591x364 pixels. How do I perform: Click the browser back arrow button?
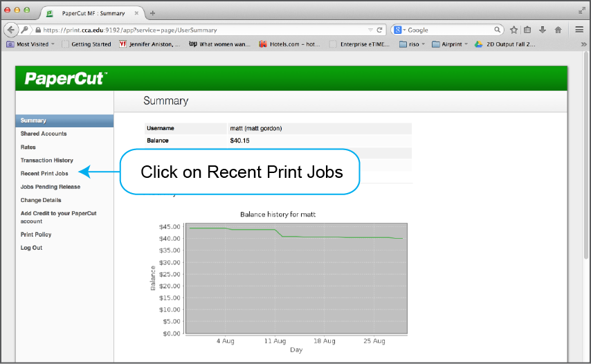[x=11, y=30]
